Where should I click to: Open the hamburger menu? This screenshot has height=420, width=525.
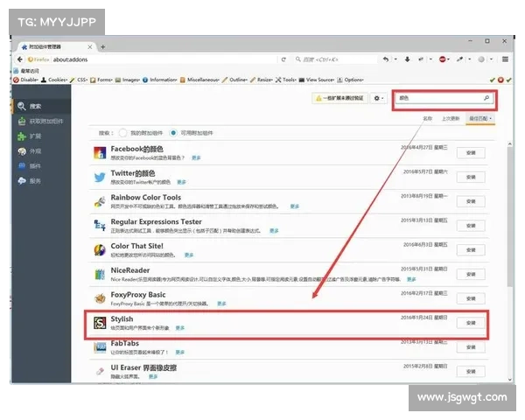point(505,59)
